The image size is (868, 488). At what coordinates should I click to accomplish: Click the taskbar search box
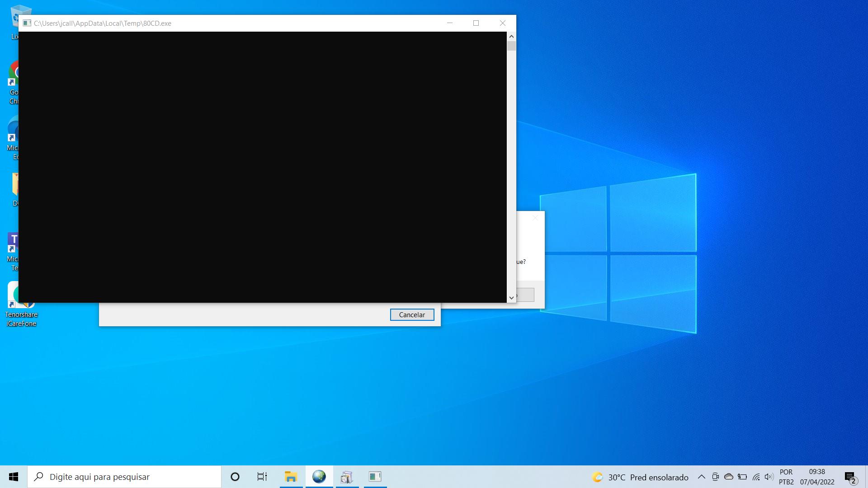tap(124, 477)
